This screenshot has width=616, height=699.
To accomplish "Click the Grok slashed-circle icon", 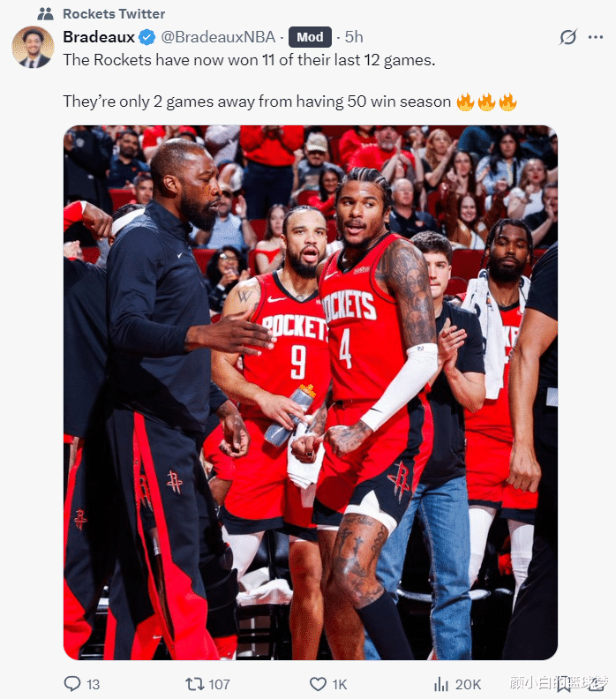I will coord(568,37).
